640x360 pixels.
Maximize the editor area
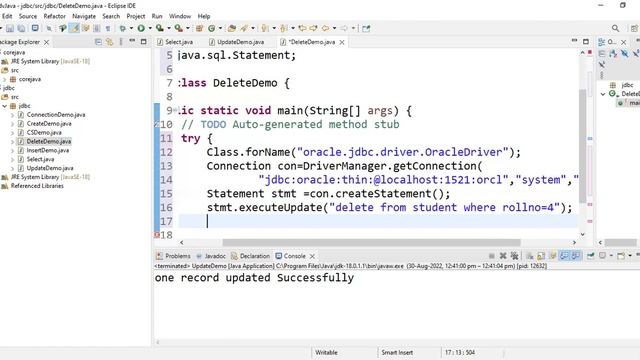coord(586,42)
